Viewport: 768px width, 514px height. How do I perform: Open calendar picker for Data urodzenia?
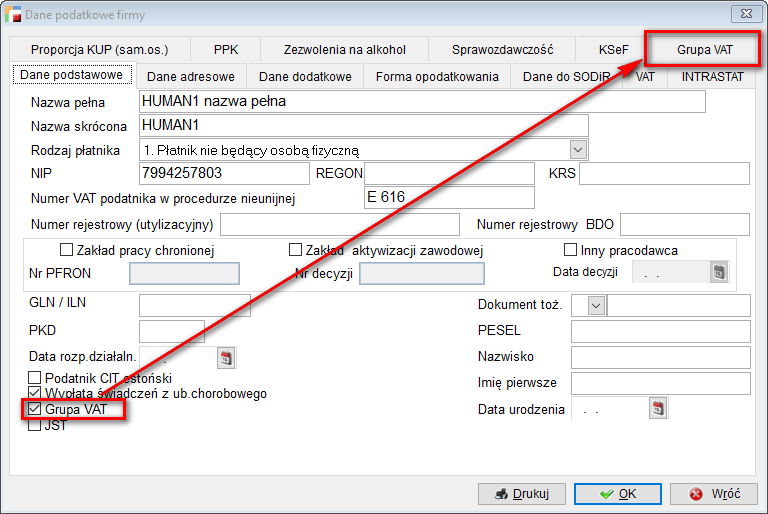[x=658, y=408]
